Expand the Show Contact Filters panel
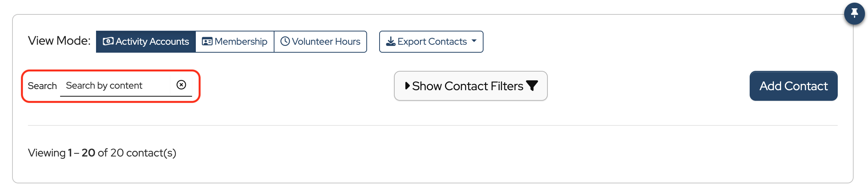This screenshot has width=868, height=194. (470, 86)
